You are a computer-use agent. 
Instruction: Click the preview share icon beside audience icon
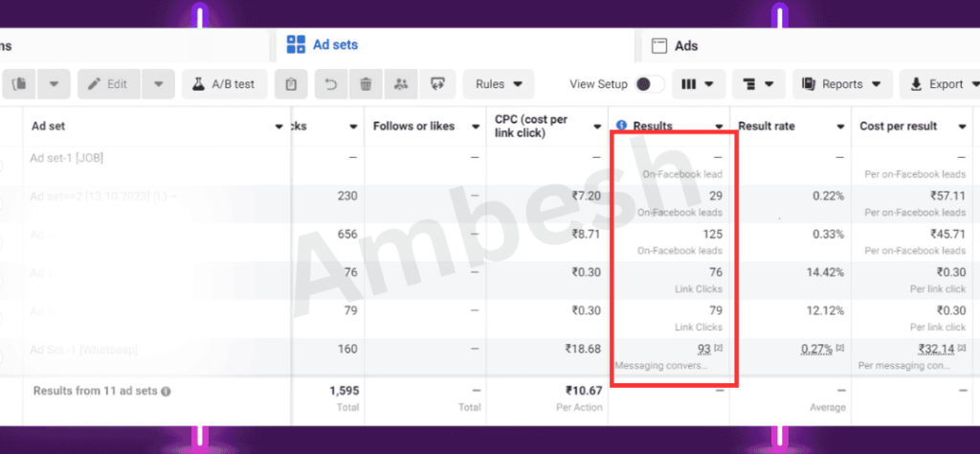(437, 84)
